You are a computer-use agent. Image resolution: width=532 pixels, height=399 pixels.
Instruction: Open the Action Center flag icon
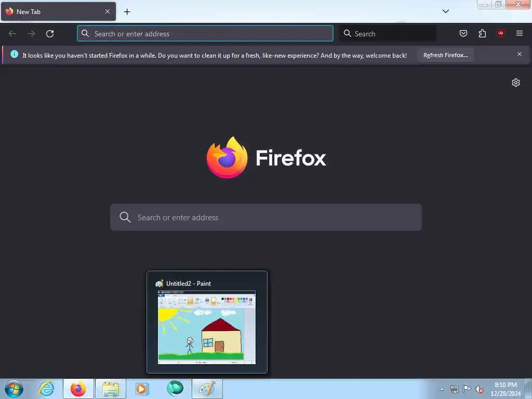pos(467,389)
